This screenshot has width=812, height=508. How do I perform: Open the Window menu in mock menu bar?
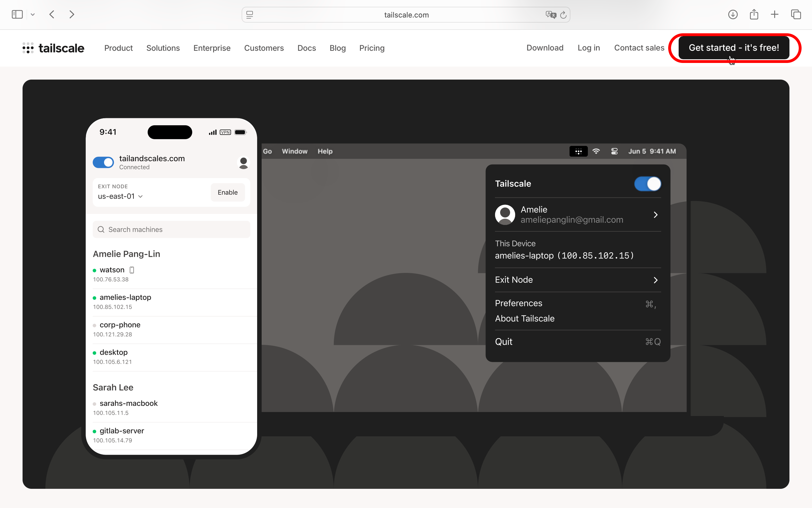coord(295,151)
